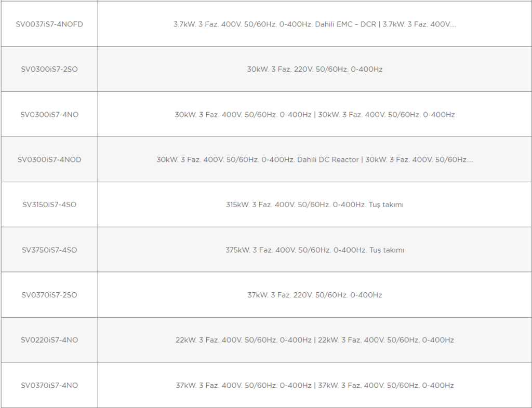
Task: Click the SV0370iS7-2SO model code
Action: pyautogui.click(x=49, y=295)
